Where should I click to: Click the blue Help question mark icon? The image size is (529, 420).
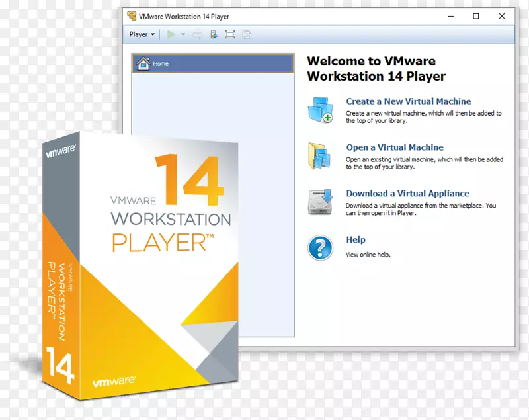320,247
